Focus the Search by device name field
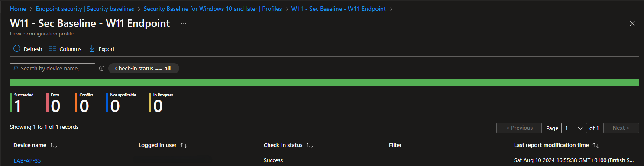Viewport: 644px width, 166px height. 52,68
